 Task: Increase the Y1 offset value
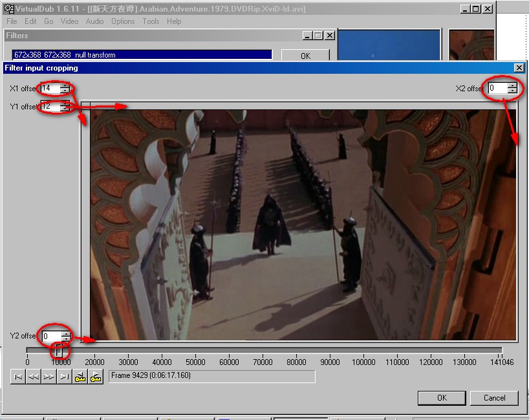pos(65,104)
